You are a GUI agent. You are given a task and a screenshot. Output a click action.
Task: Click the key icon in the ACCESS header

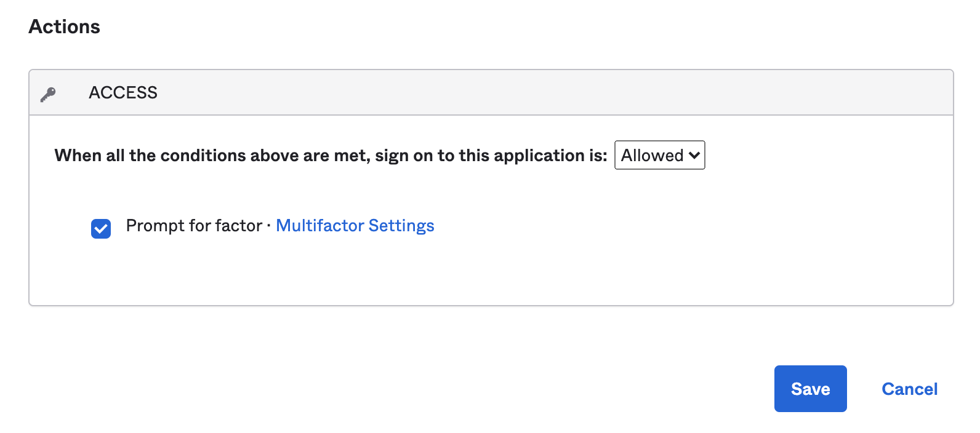tap(48, 92)
